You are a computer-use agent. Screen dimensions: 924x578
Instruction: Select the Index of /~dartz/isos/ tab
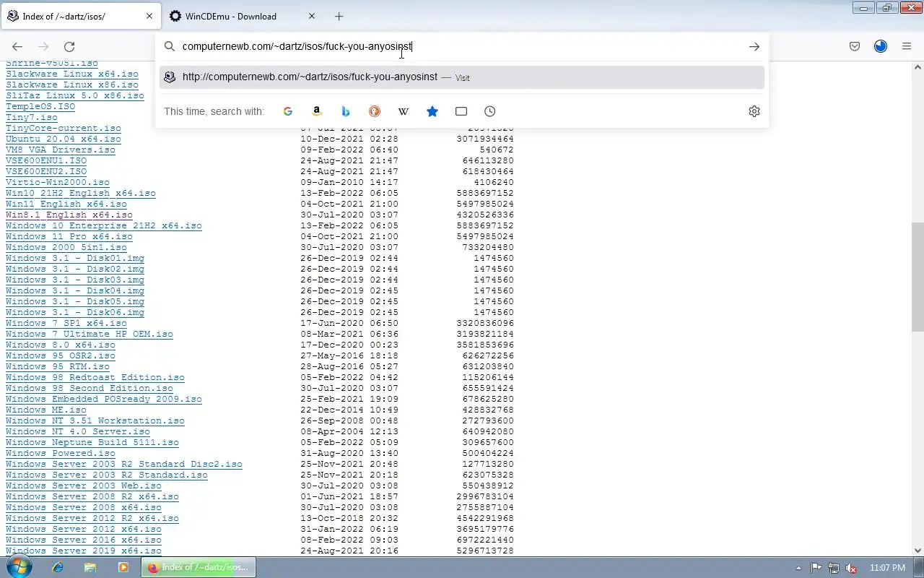click(81, 16)
